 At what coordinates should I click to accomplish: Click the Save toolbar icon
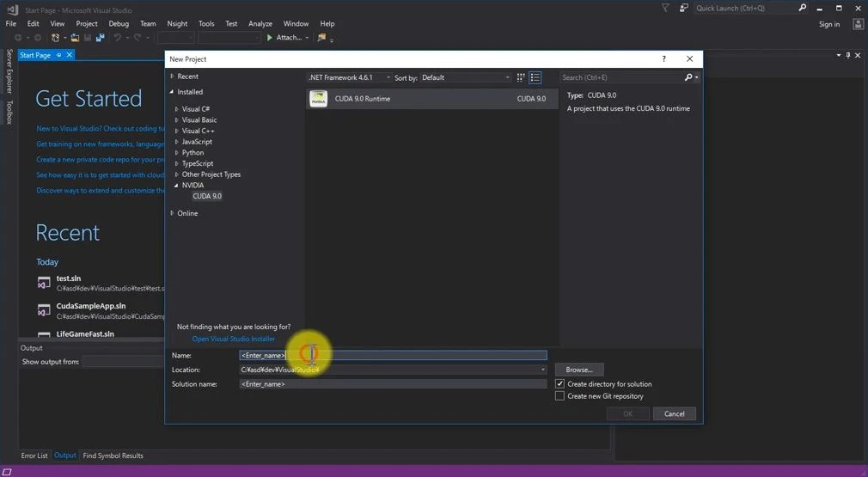point(87,38)
